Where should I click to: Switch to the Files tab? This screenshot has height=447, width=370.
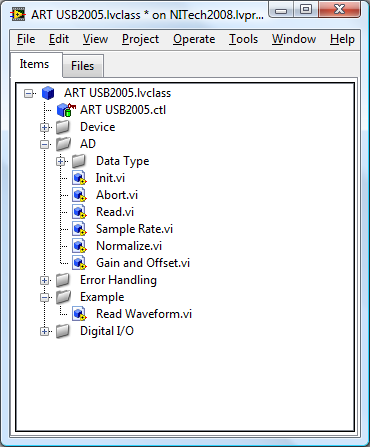[x=83, y=66]
